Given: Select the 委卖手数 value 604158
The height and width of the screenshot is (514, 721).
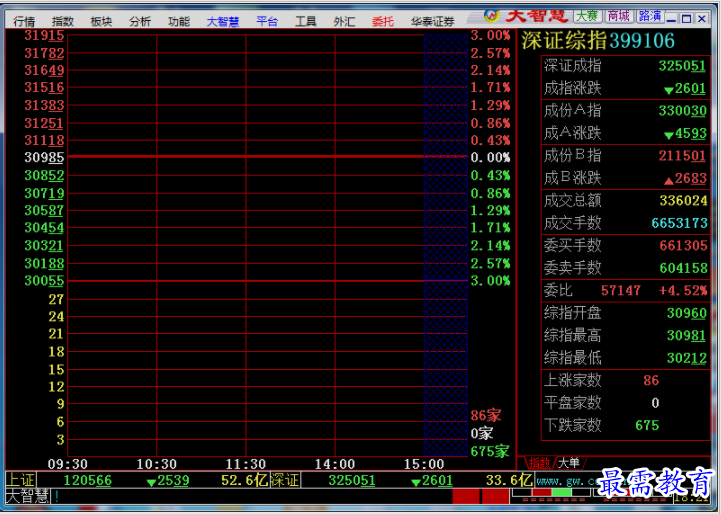Looking at the screenshot, I should click(683, 268).
